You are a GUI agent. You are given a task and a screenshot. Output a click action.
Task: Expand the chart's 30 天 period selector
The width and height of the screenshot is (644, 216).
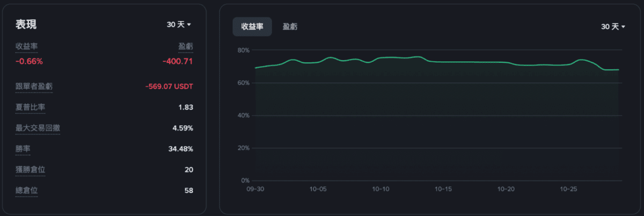[613, 27]
